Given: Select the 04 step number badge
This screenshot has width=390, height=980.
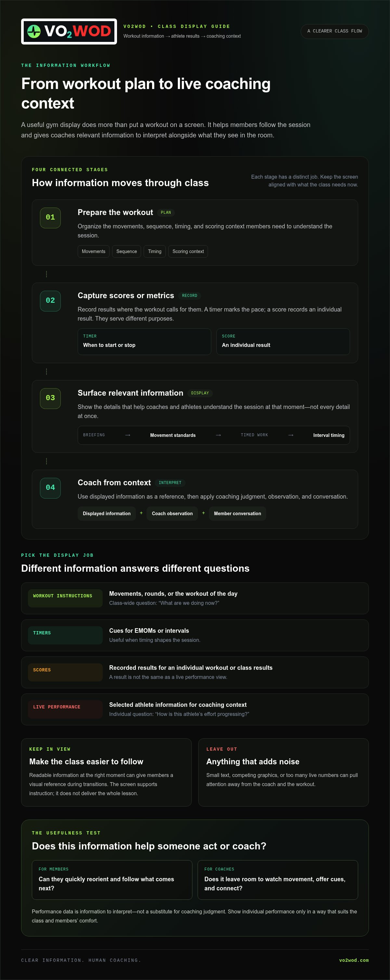Looking at the screenshot, I should click(x=50, y=488).
